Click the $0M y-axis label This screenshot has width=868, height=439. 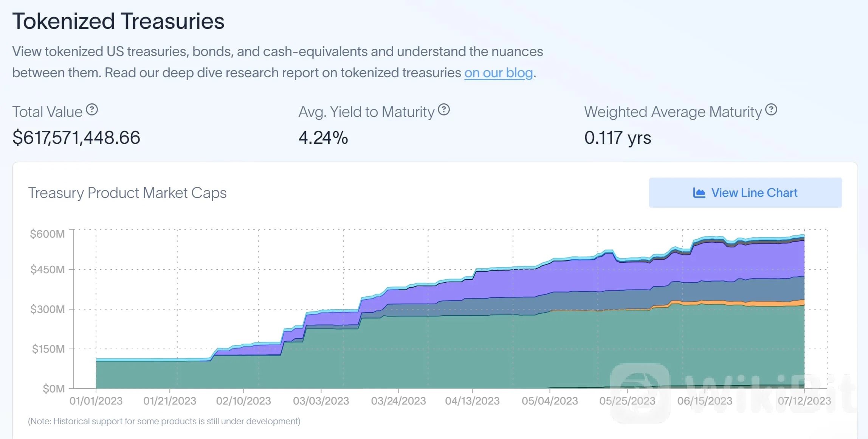point(54,389)
